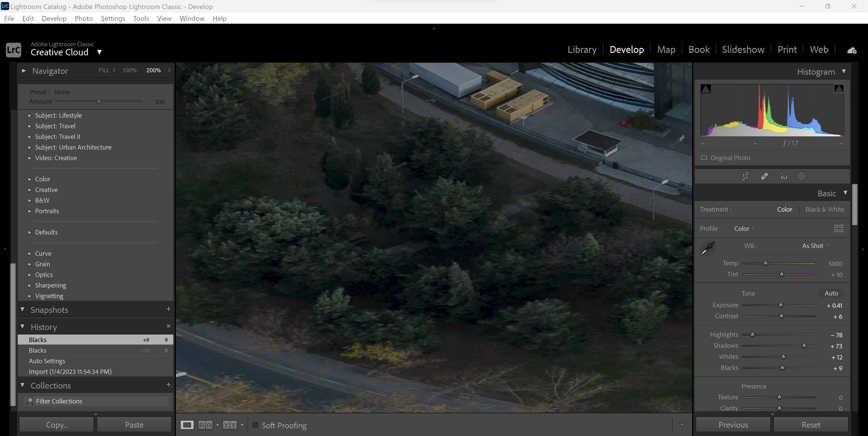Image resolution: width=868 pixels, height=436 pixels.
Task: Open the WB As Shot dropdown
Action: click(815, 246)
